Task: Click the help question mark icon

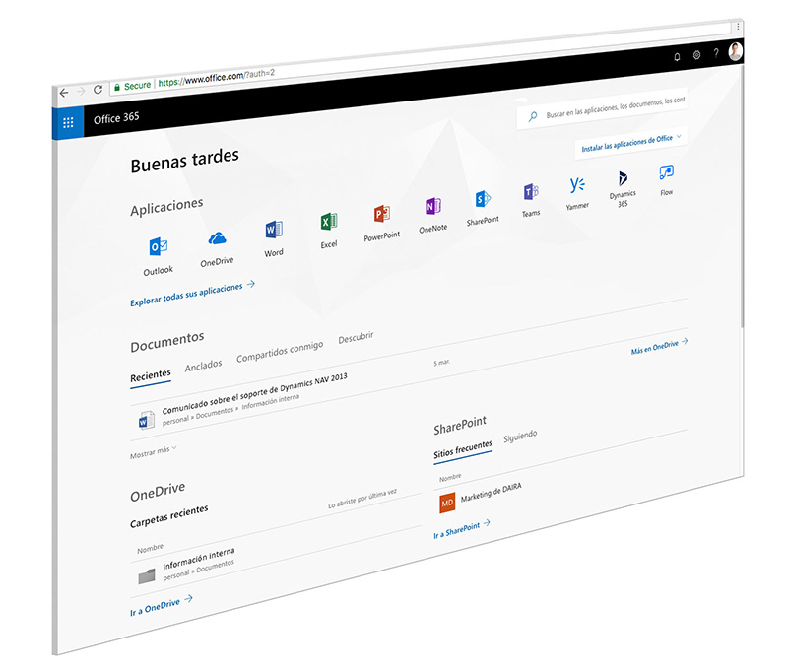Action: click(x=716, y=53)
